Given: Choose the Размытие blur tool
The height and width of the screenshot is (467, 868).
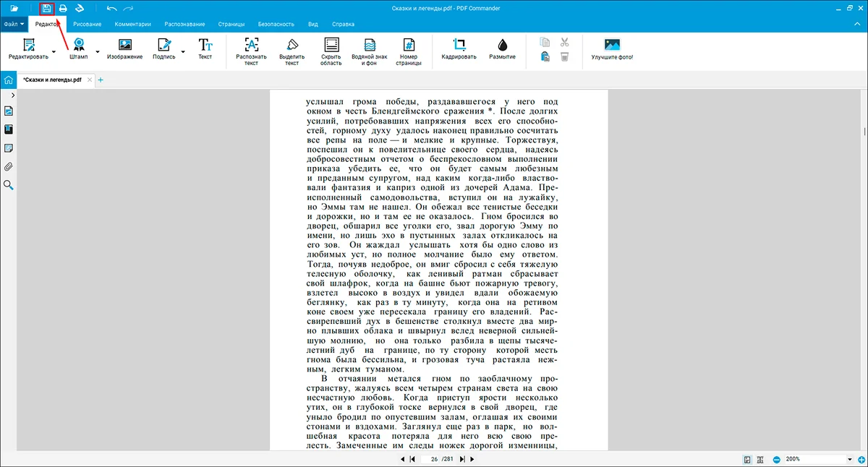Looking at the screenshot, I should [x=502, y=49].
